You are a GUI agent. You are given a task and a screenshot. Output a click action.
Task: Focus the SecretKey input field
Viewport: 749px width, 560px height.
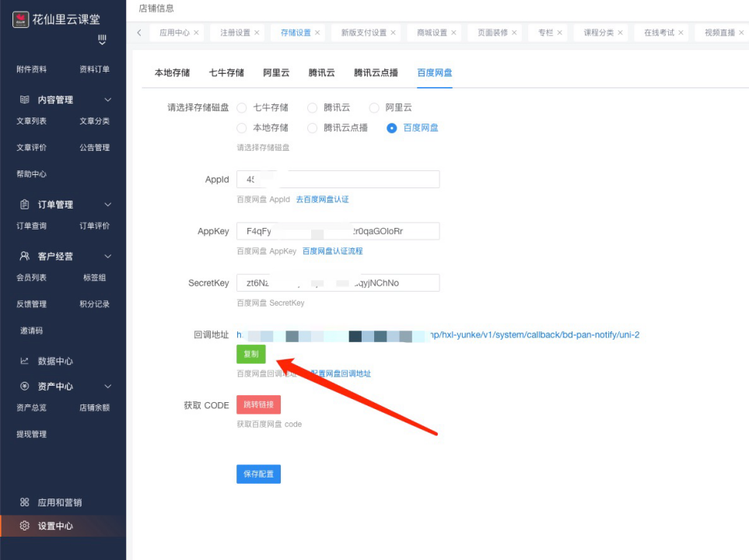tap(338, 283)
